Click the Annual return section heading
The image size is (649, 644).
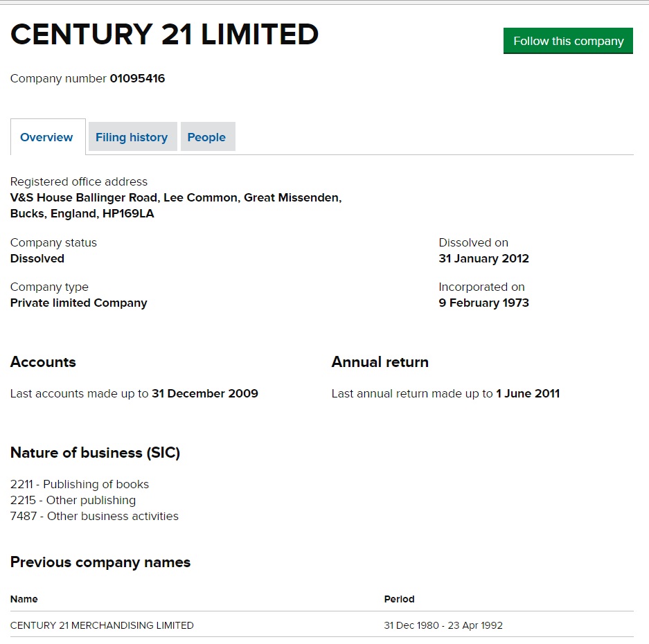click(x=380, y=362)
